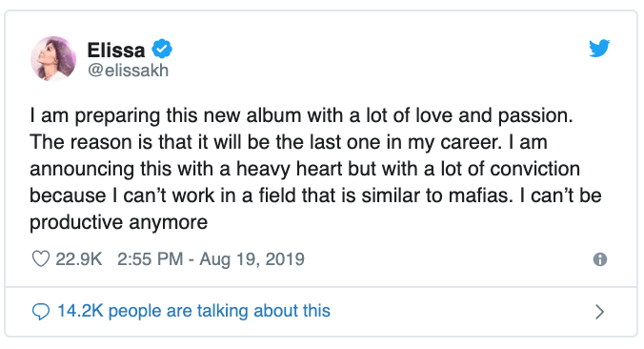Click the speech bubble reply icon
Image resolution: width=644 pixels, height=349 pixels.
point(41,312)
